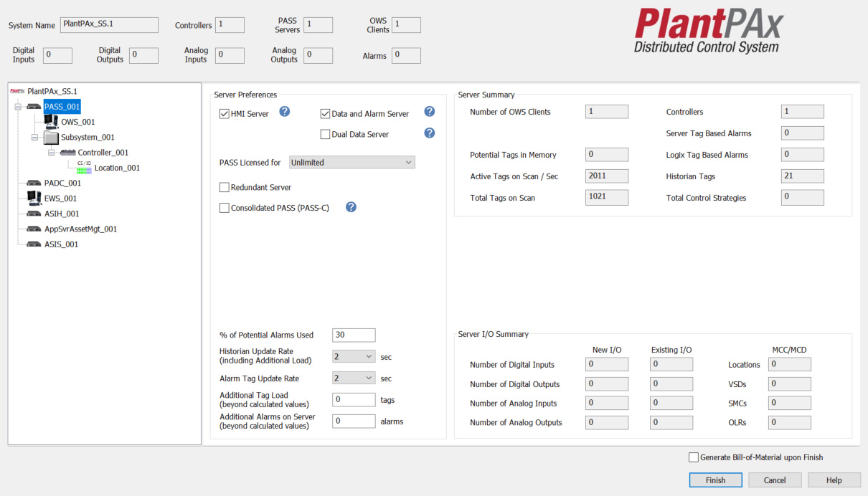Select EWS_001 tree item
868x496 pixels.
[x=60, y=199]
